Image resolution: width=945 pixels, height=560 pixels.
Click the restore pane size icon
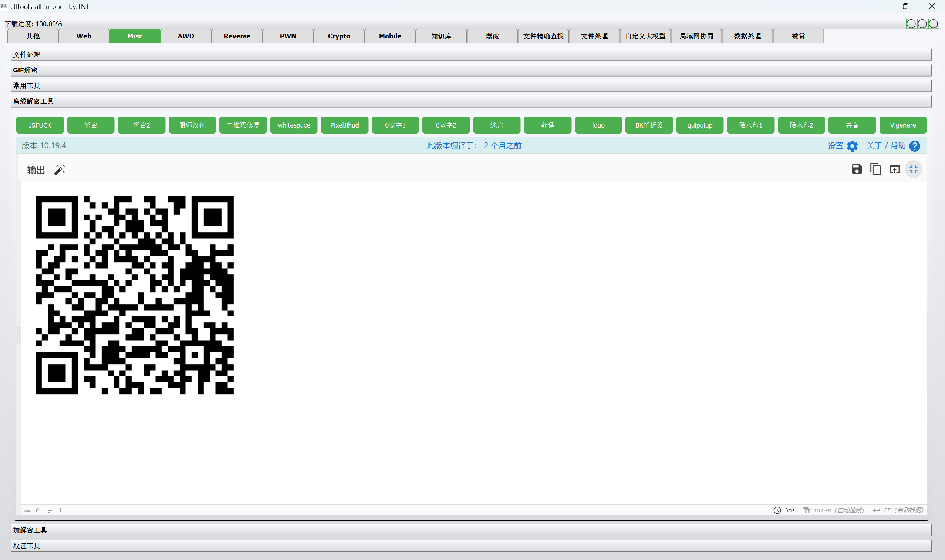coord(913,169)
